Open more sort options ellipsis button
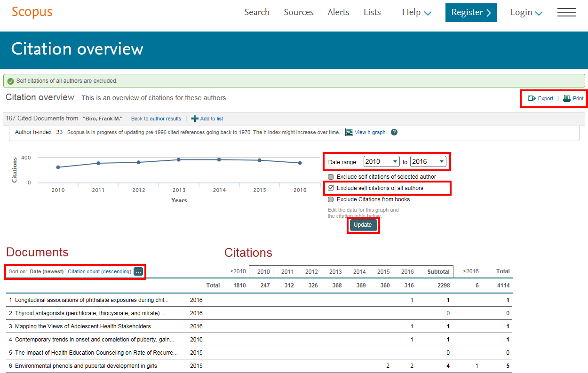 click(138, 271)
